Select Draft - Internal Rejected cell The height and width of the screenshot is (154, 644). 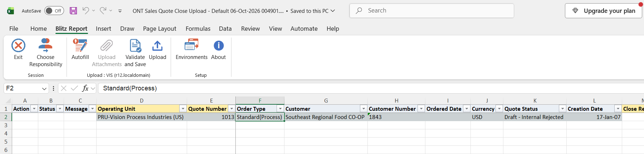535,117
